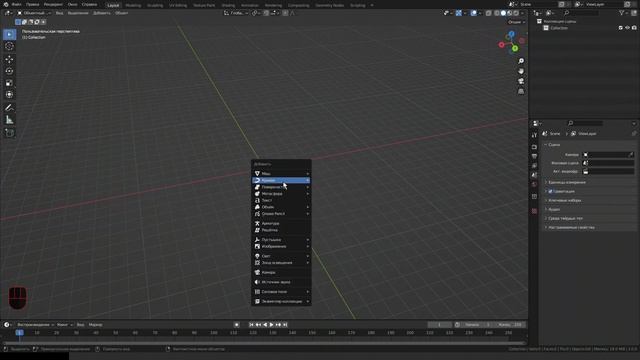Jump to the timeline end frame button
Image resolution: width=640 pixels, height=360 pixels.
click(285, 325)
